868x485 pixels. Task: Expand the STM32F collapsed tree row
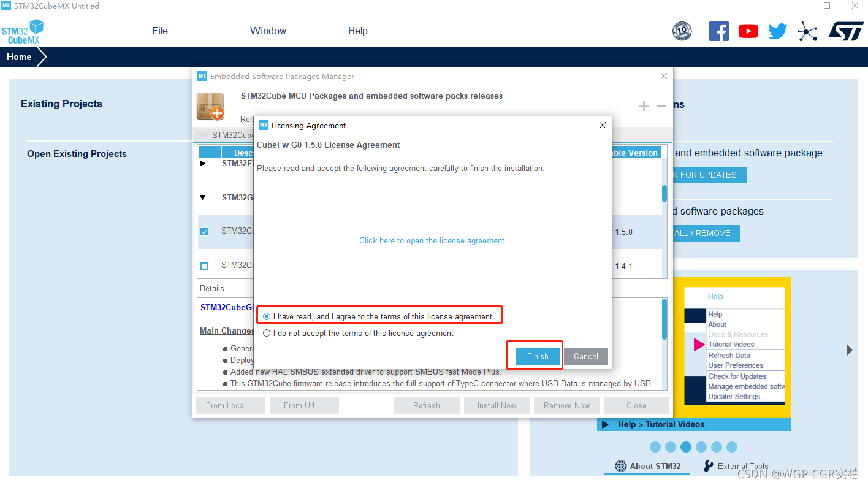(x=204, y=164)
